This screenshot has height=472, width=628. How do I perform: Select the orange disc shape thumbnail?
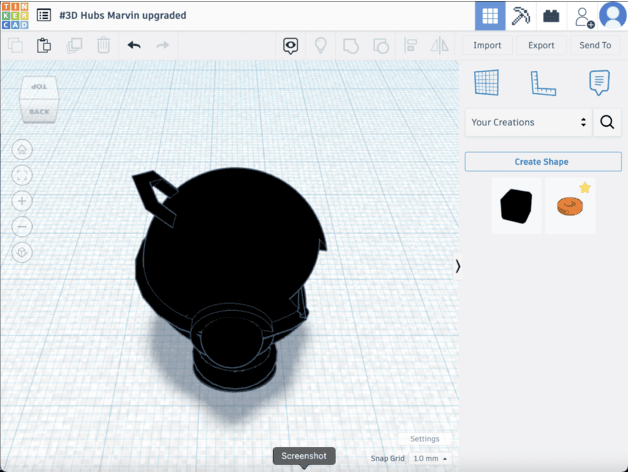click(x=570, y=206)
